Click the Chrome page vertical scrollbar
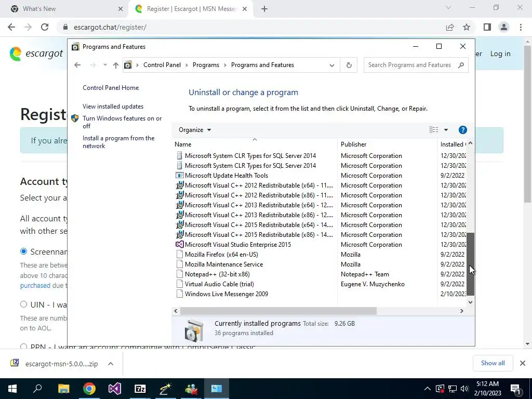532x399 pixels. tap(528, 124)
